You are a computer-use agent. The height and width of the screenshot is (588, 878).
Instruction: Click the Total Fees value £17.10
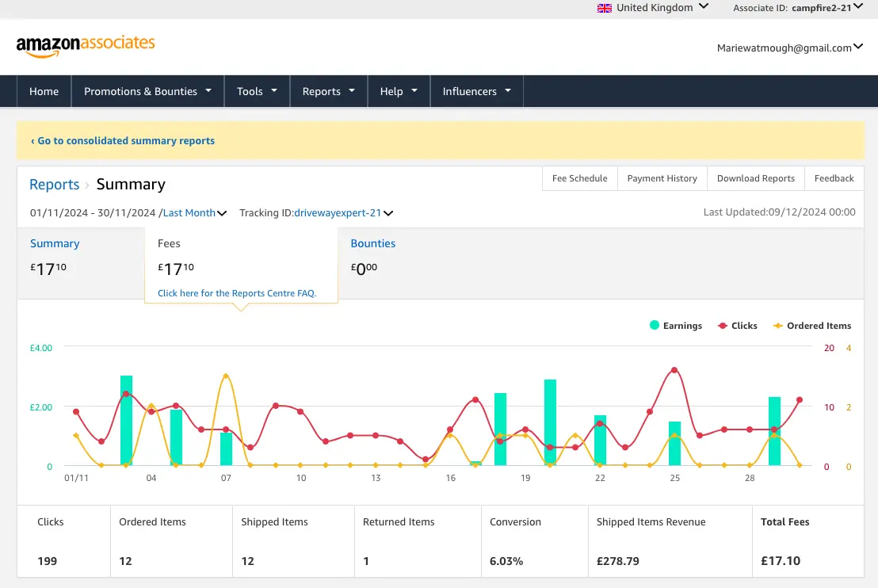coord(781,560)
